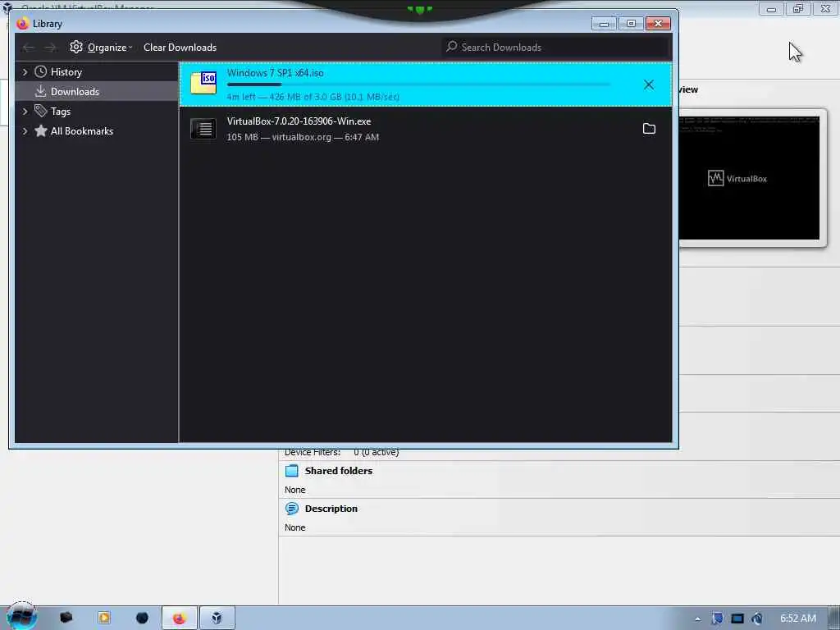Click the Device Filters value in VirtualBox
The width and height of the screenshot is (840, 630).
pyautogui.click(x=376, y=452)
